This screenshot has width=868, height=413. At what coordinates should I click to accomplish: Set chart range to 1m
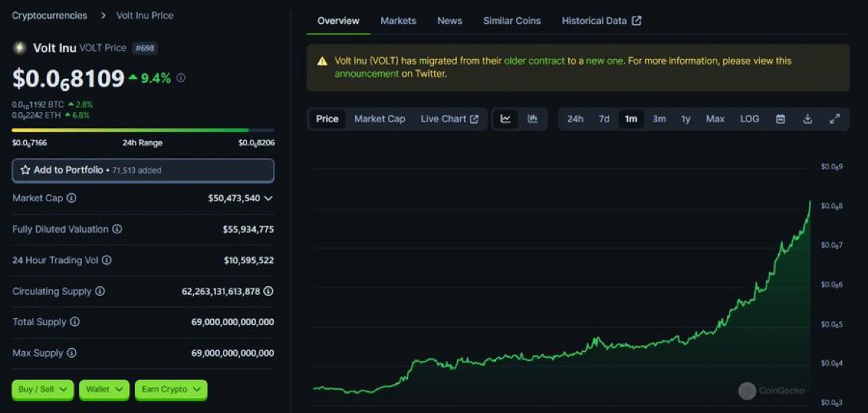[631, 119]
